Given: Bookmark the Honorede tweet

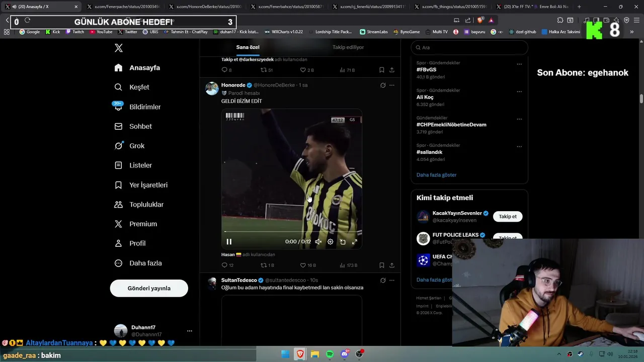Looking at the screenshot, I should point(382,265).
